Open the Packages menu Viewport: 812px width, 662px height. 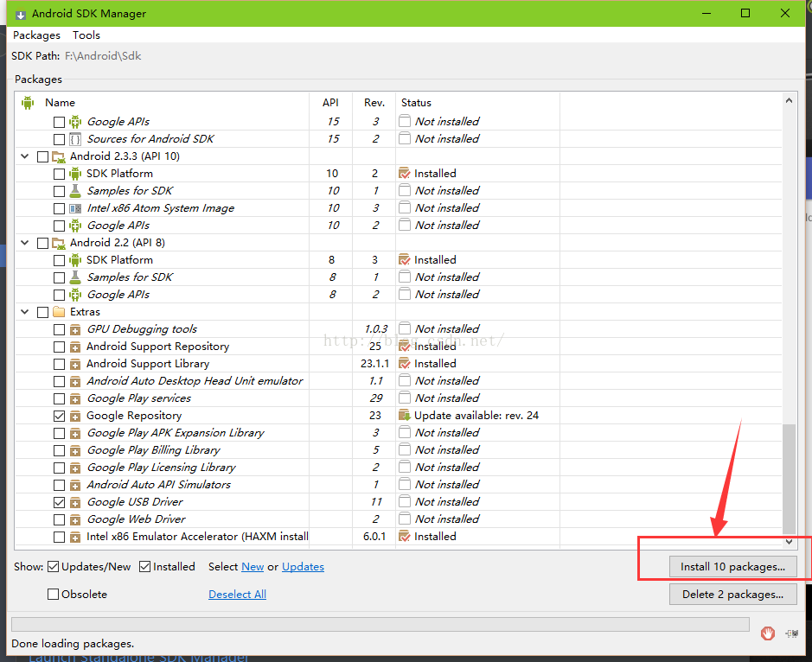(36, 35)
